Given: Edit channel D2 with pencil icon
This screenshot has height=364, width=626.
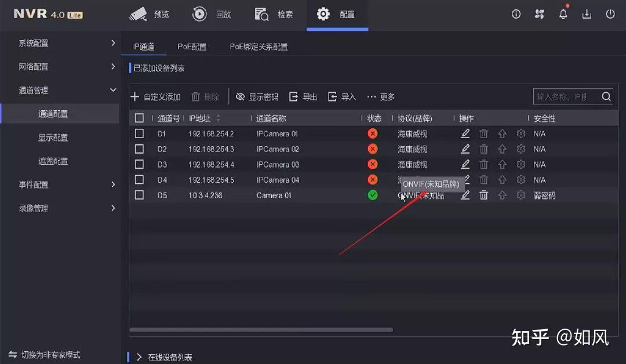Looking at the screenshot, I should pos(465,149).
